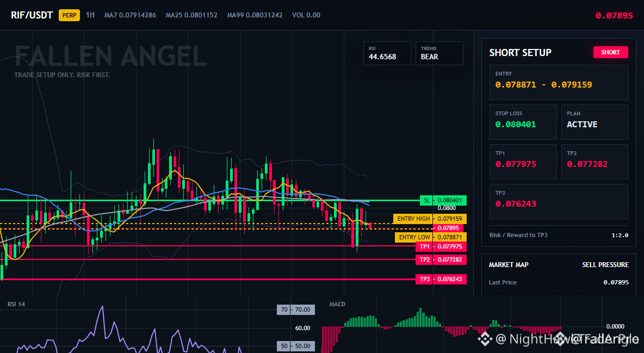Image resolution: width=644 pixels, height=353 pixels.
Task: Click the TP2 0.077282 card in panel
Action: [x=595, y=162]
